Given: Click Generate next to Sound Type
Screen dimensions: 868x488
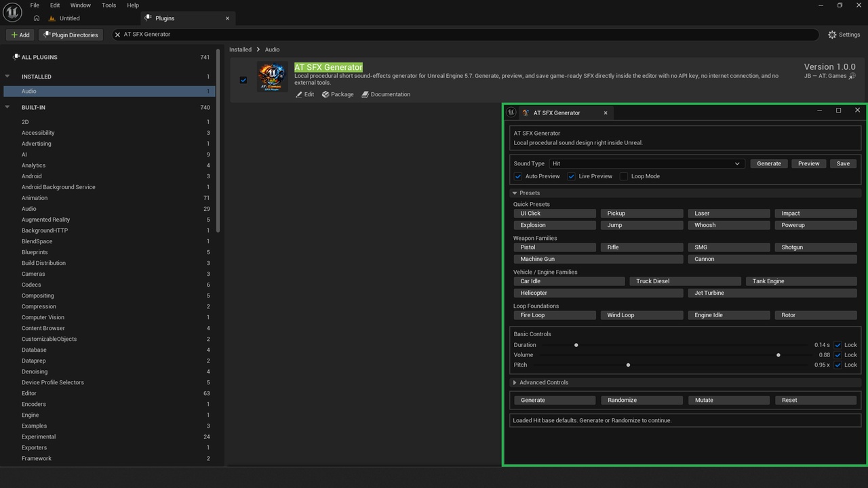Looking at the screenshot, I should [769, 163].
